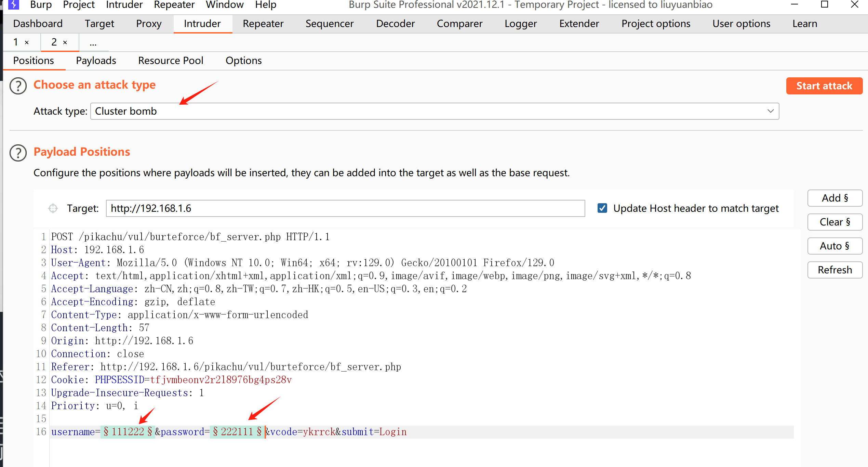Screen dimensions: 868x467
Task: Click the Auto § button
Action: point(834,246)
